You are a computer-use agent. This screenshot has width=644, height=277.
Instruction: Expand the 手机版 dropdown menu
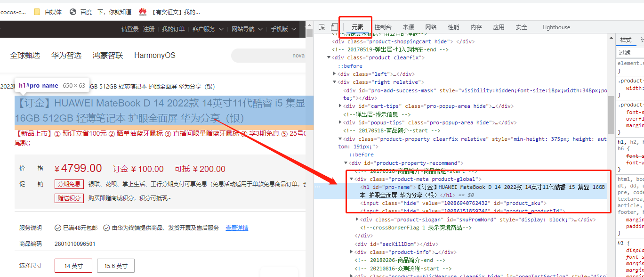click(x=283, y=29)
